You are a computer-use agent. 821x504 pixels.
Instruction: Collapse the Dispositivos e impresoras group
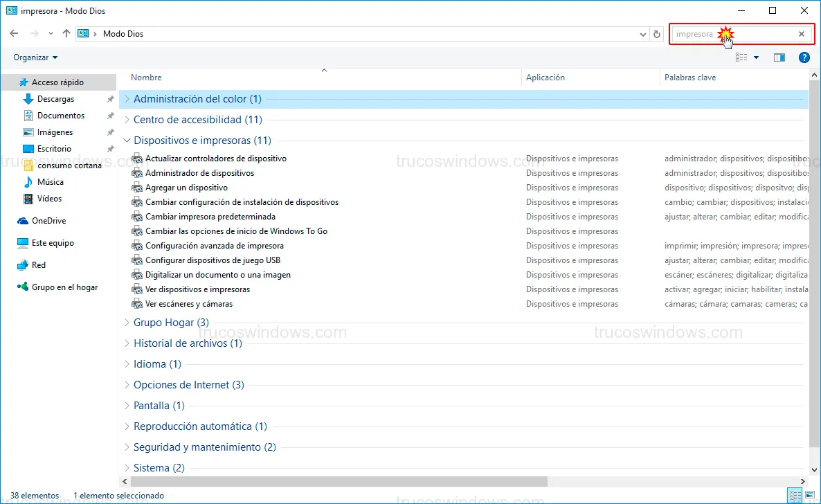[x=127, y=141]
